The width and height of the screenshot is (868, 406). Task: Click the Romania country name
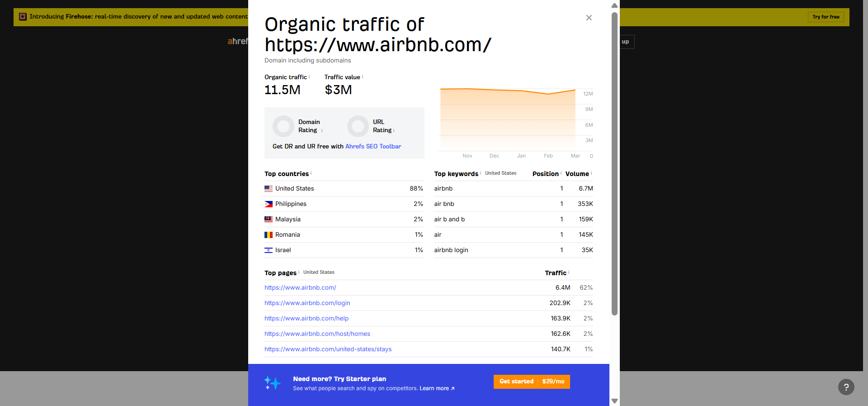pos(288,234)
